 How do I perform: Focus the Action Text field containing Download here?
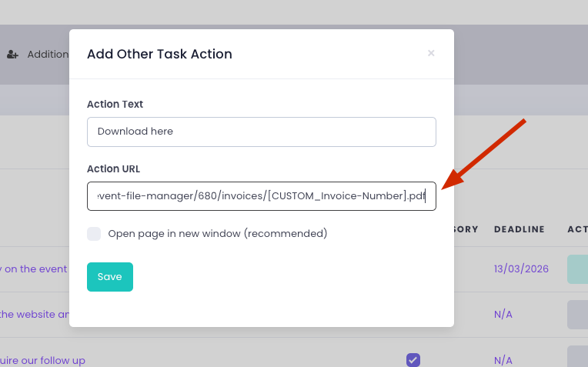tap(262, 132)
